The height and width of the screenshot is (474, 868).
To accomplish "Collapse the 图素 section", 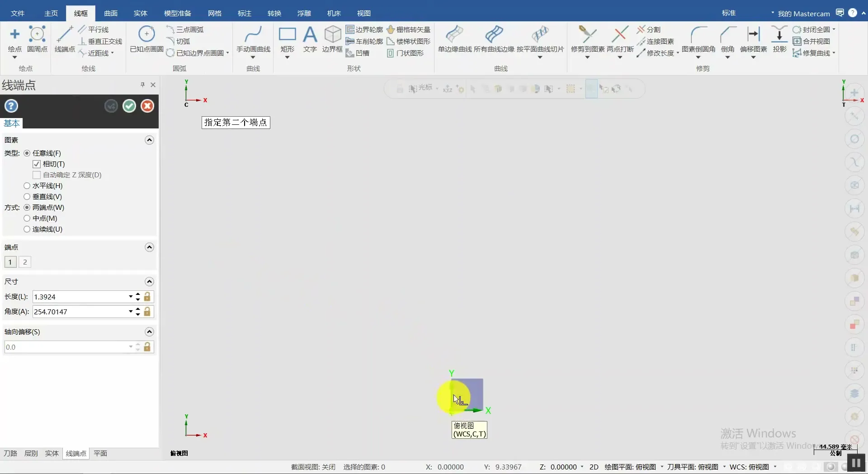I will 149,140.
